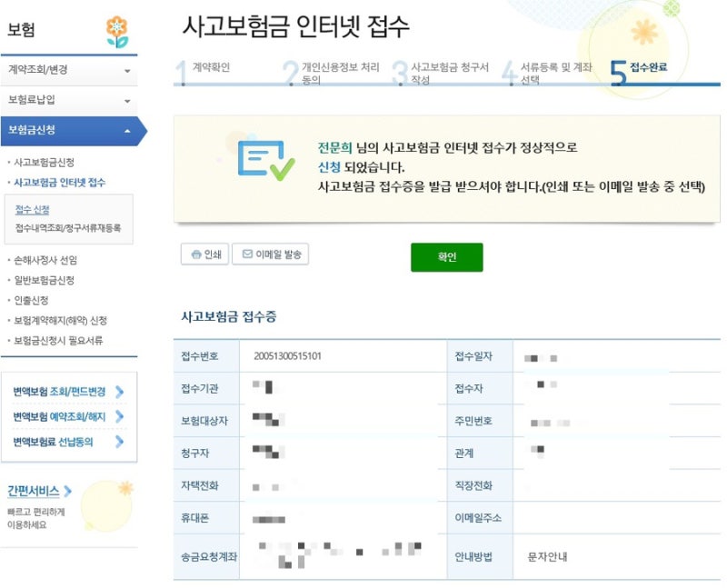Click arrow icon beside 변액보험 예약조회/해지
The image size is (727, 588).
(x=120, y=416)
